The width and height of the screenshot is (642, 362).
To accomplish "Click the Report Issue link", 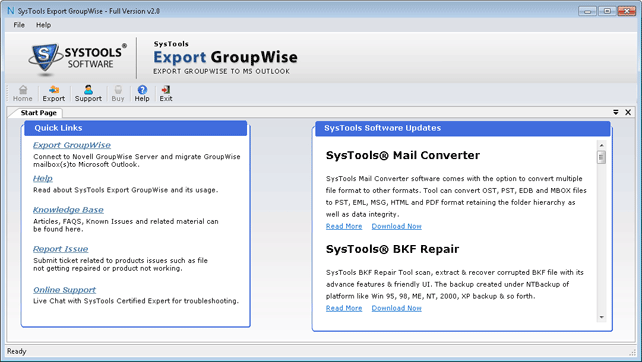I will (x=61, y=249).
